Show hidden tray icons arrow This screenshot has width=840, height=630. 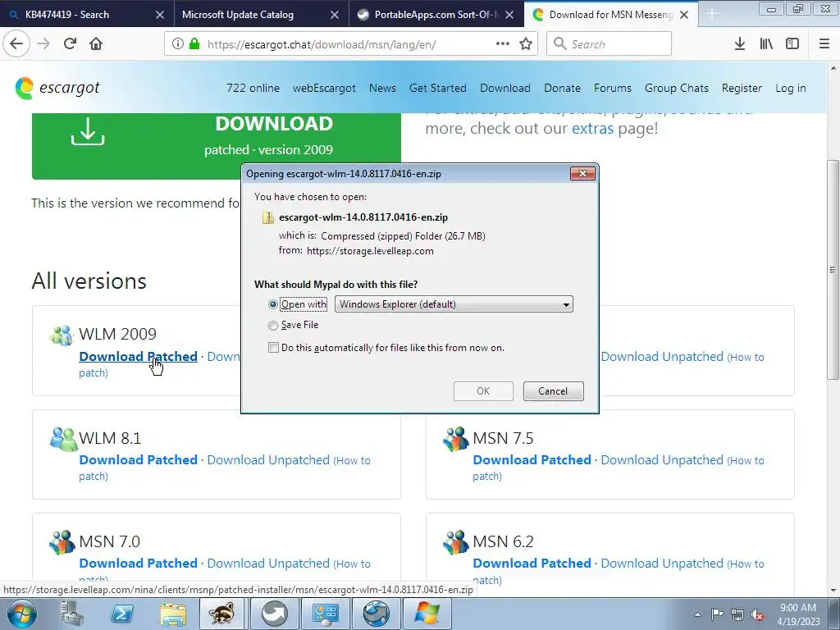(x=697, y=614)
